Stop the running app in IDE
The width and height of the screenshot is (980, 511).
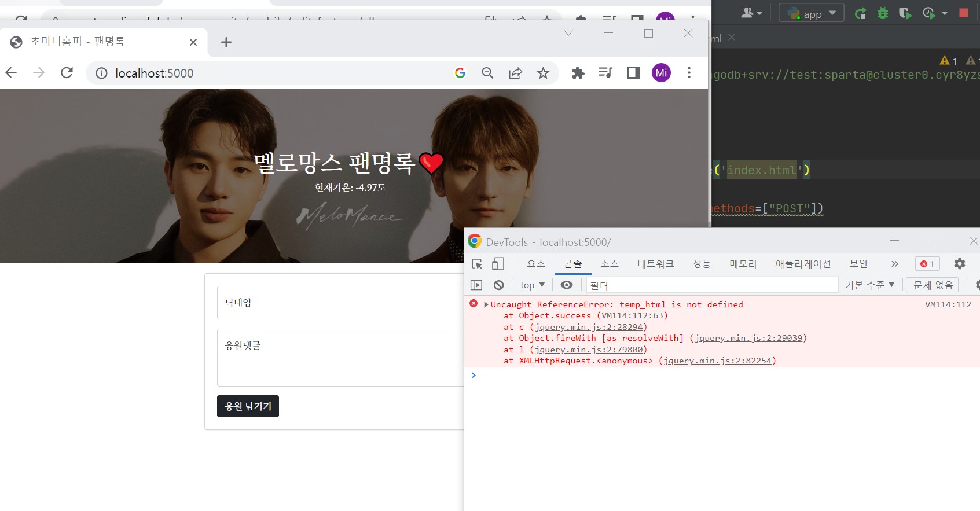pos(964,13)
